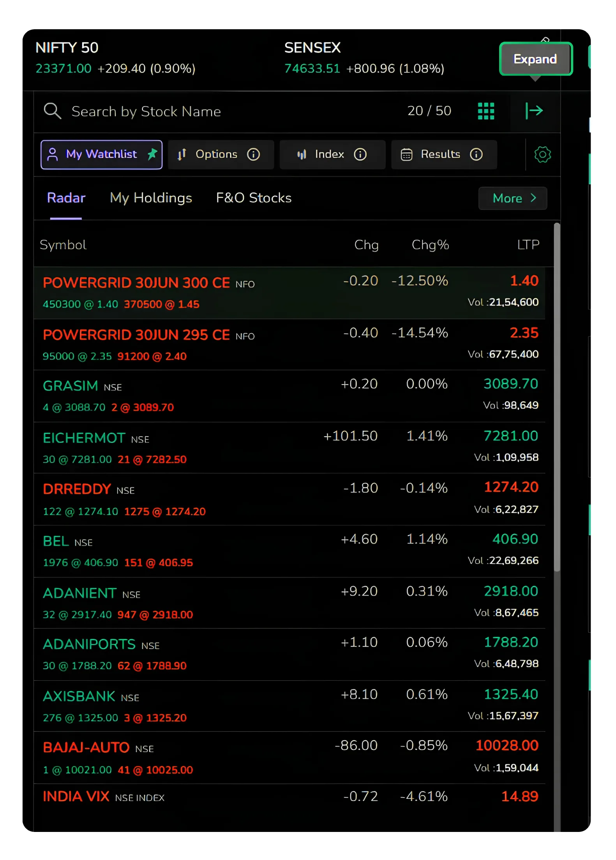Viewport: 616px width, 860px height.
Task: Open the F&O Stocks tab
Action: (x=254, y=198)
